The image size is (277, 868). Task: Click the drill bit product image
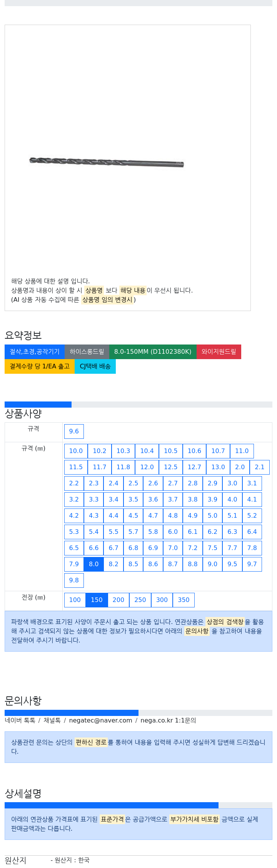(x=107, y=162)
